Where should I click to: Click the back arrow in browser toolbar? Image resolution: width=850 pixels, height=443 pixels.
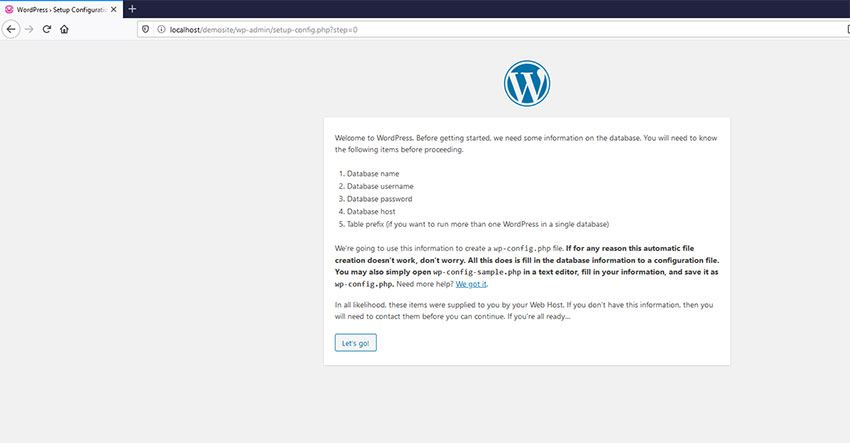[x=12, y=29]
